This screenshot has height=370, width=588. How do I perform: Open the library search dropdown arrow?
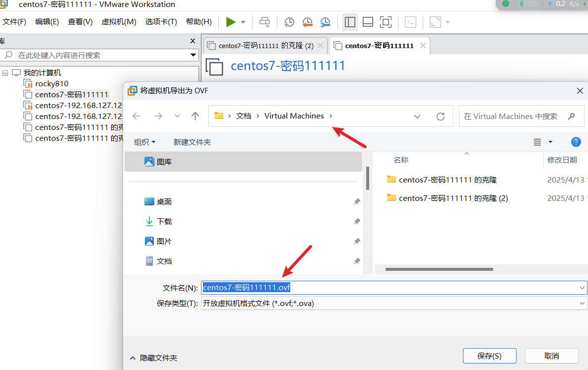click(193, 55)
